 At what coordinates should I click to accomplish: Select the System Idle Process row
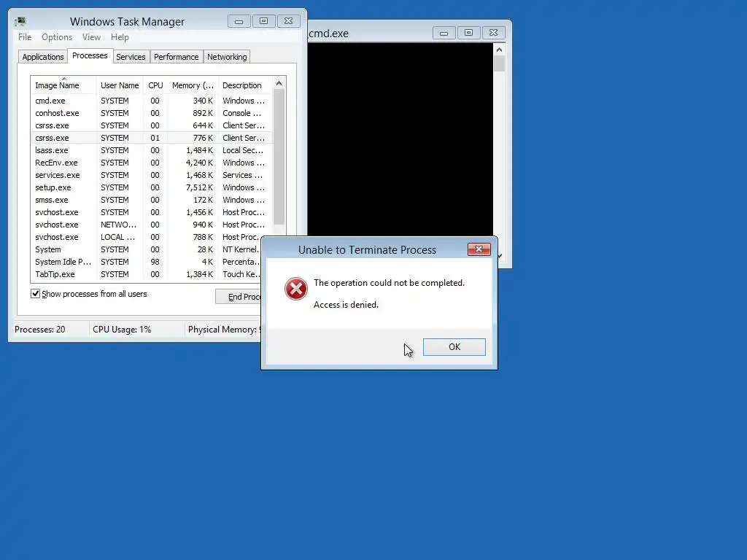(146, 262)
